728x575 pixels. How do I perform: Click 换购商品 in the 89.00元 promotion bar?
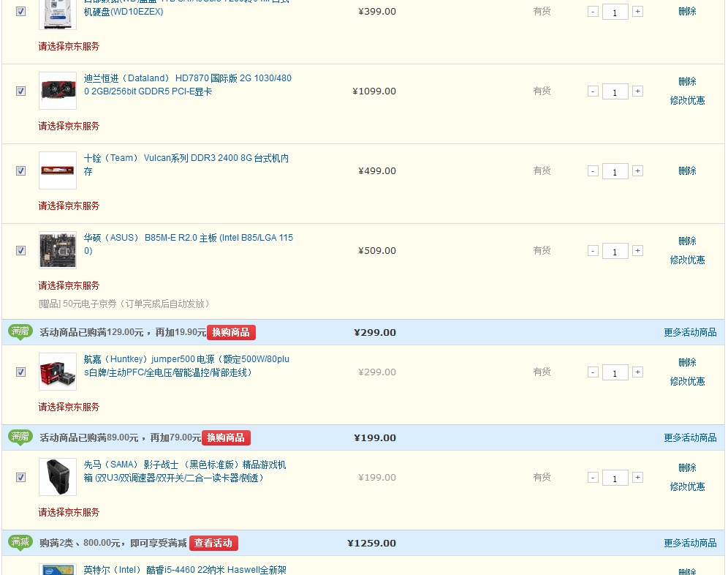pyautogui.click(x=226, y=438)
